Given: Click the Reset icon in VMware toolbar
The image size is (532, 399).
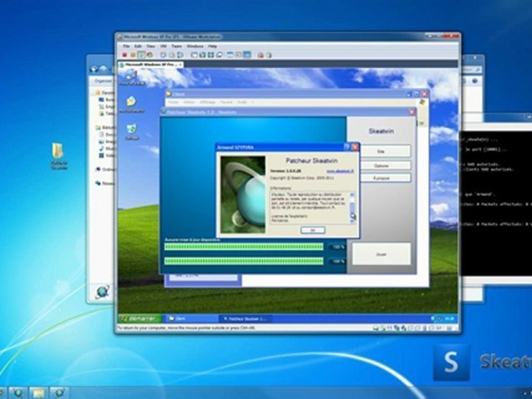Looking at the screenshot, I should pos(150,55).
